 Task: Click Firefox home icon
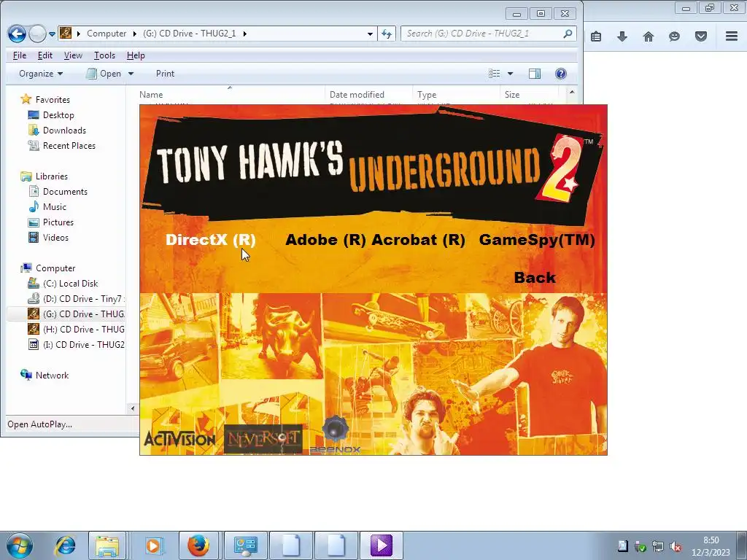(648, 36)
